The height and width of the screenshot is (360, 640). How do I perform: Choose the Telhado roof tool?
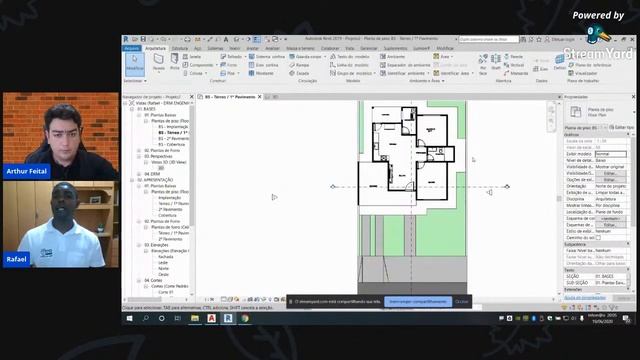[231, 57]
